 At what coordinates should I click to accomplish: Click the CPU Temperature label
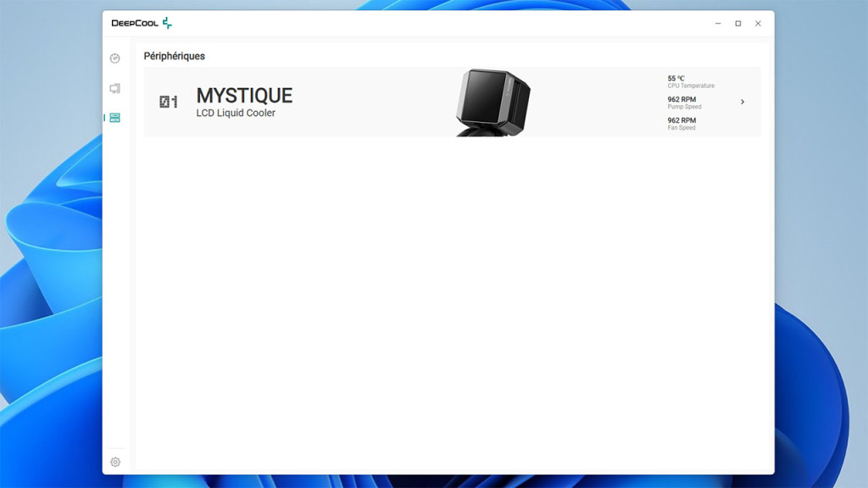(690, 86)
